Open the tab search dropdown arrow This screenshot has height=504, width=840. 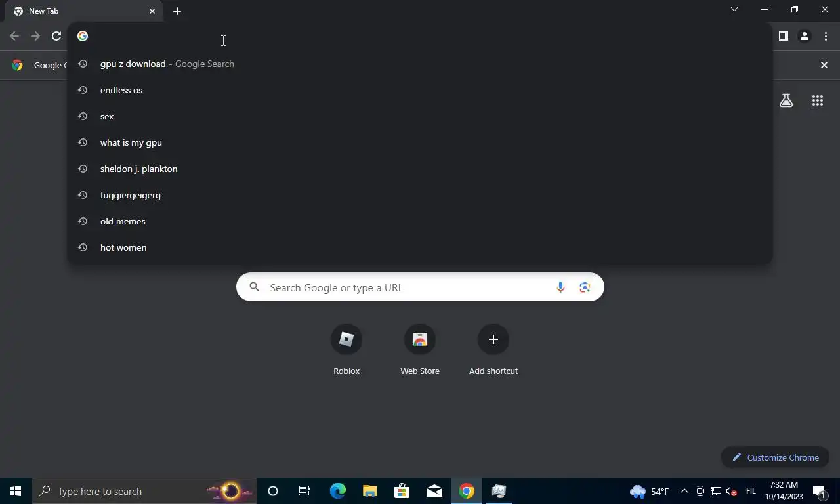[x=734, y=9]
